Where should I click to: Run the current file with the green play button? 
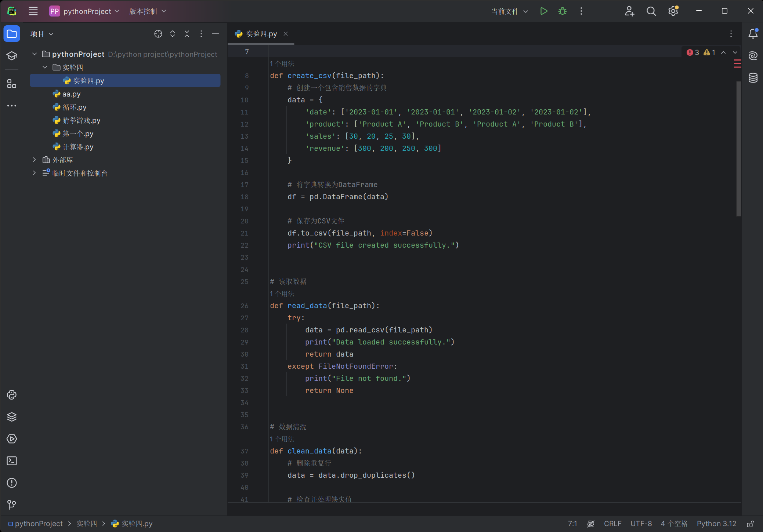tap(544, 11)
